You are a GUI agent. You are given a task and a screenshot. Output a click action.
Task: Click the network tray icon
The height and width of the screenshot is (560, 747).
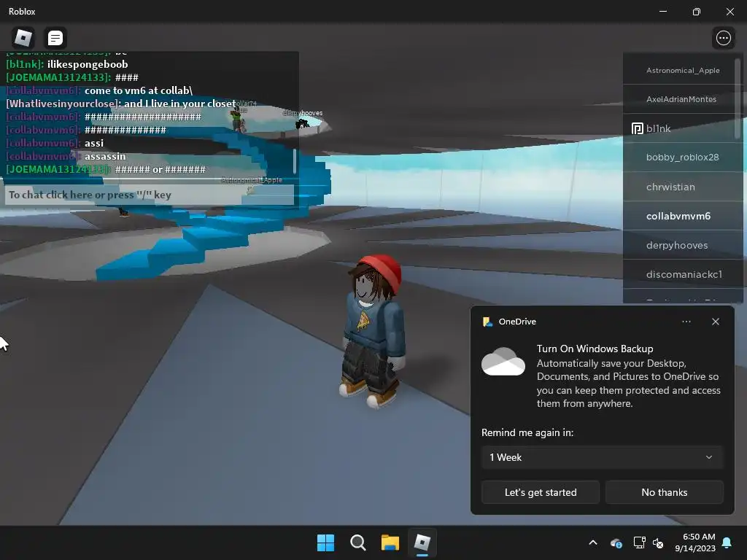tap(639, 542)
